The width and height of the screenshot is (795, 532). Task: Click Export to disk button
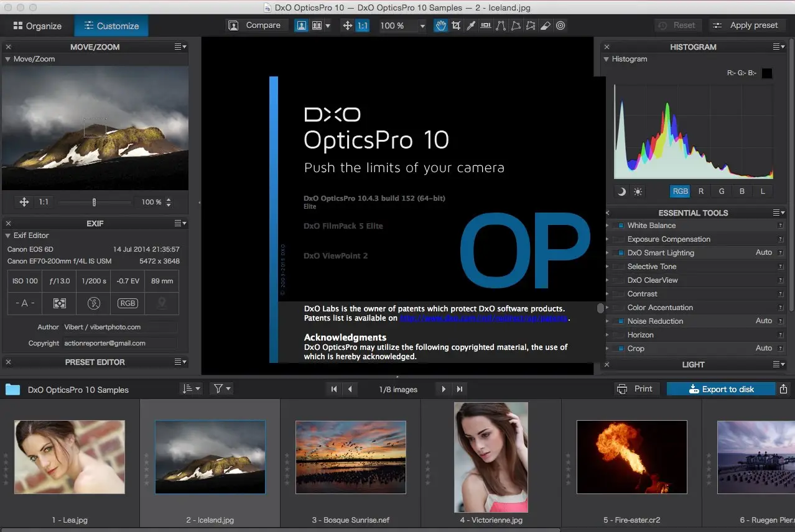(x=721, y=389)
